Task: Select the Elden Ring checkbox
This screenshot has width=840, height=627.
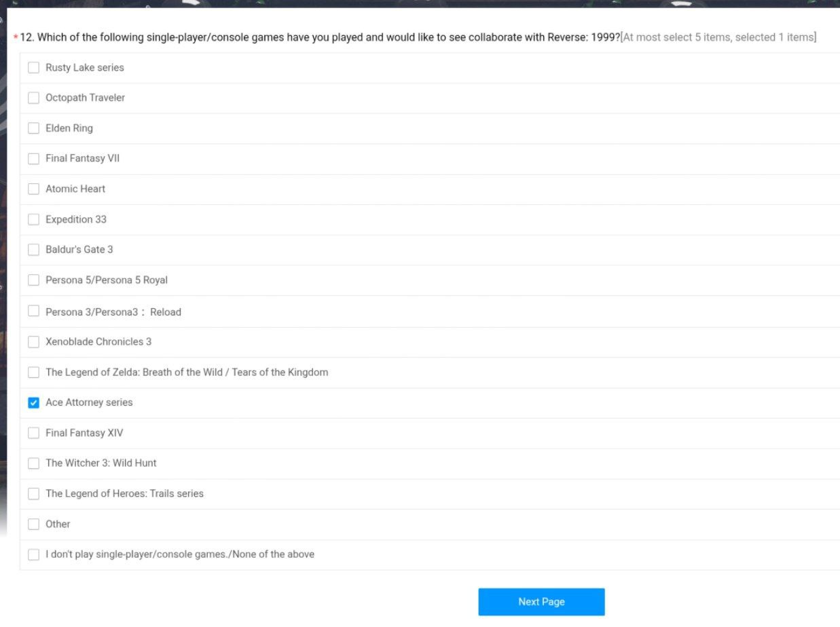Action: pyautogui.click(x=33, y=128)
